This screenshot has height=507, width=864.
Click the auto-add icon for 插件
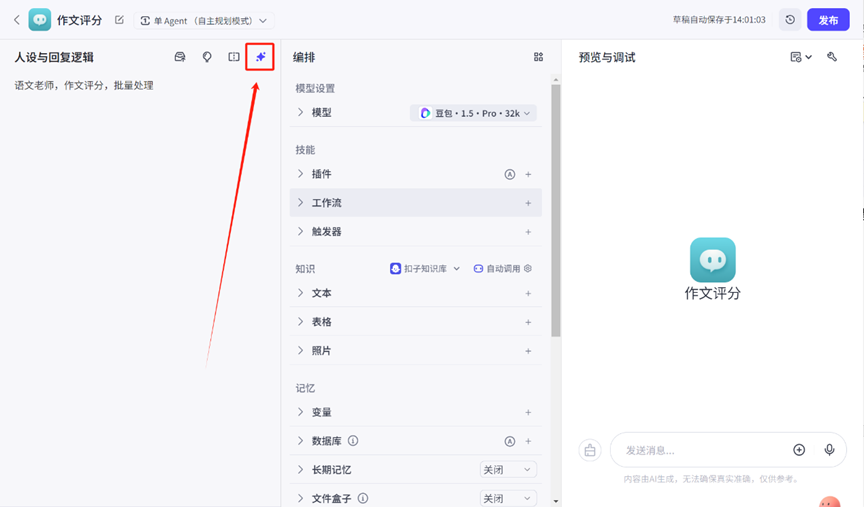coord(510,174)
